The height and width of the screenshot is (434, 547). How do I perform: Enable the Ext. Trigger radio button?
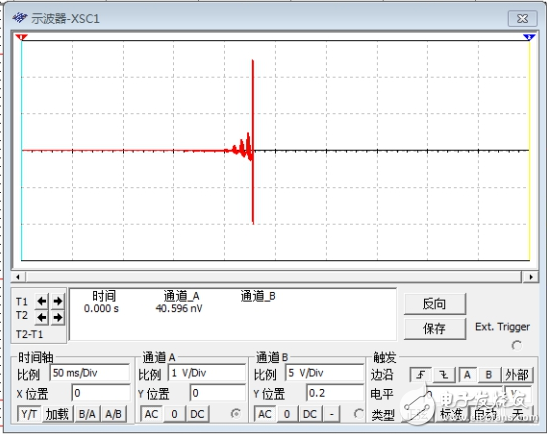pos(517,345)
